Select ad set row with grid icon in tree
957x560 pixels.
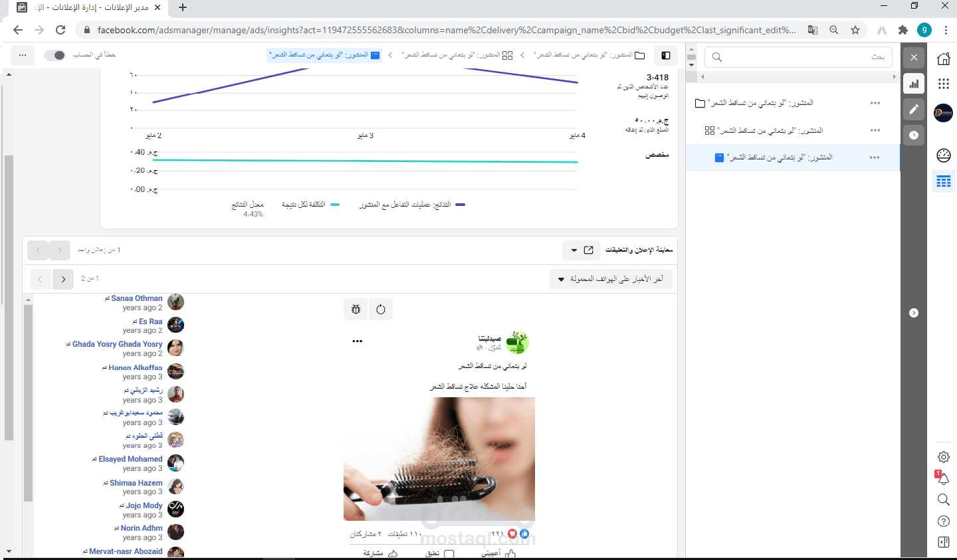(793, 130)
